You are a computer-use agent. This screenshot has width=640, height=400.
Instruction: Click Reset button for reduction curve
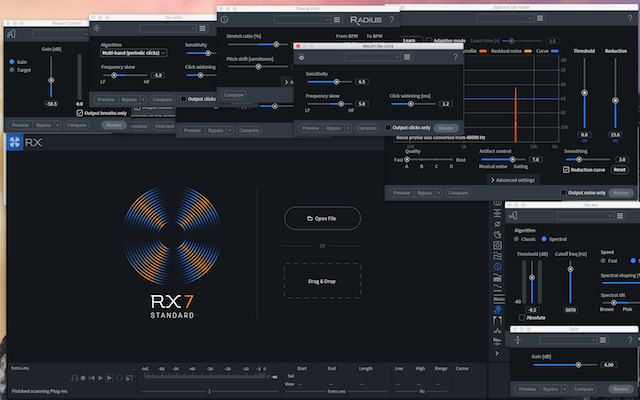pos(619,170)
